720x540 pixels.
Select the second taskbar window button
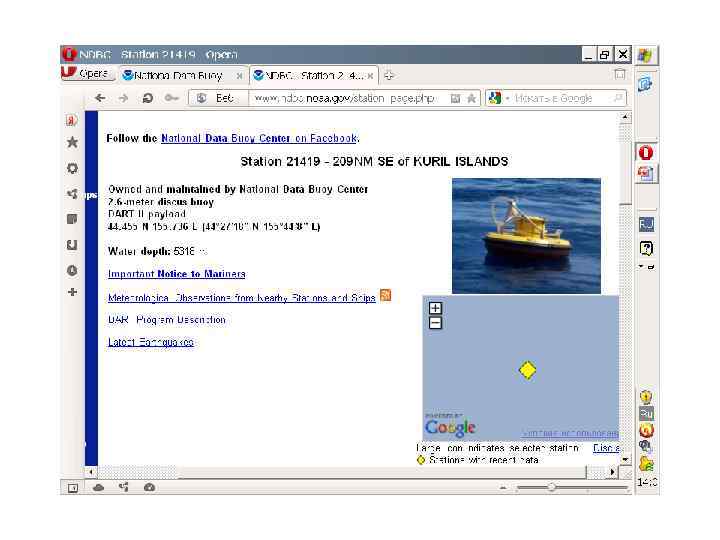pyautogui.click(x=646, y=174)
